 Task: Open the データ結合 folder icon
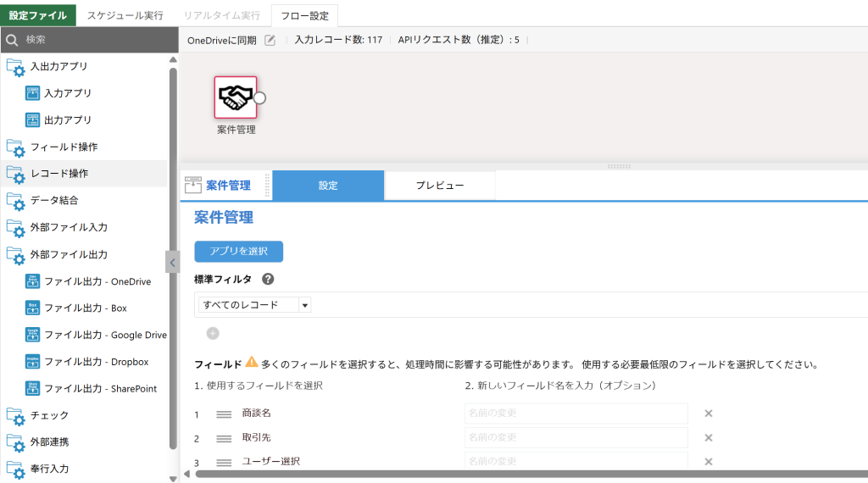tap(15, 201)
